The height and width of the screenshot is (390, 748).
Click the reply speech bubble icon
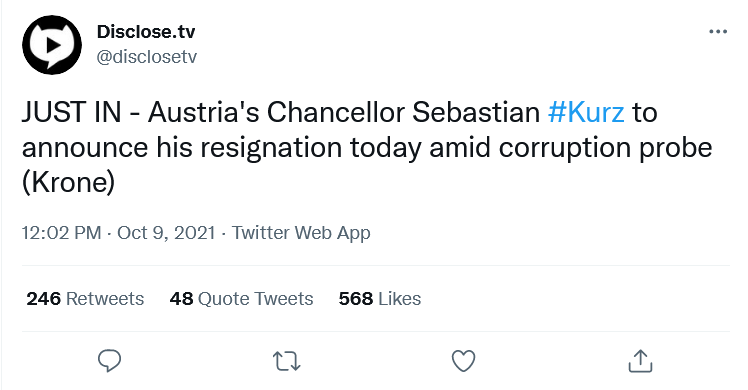[x=109, y=361]
